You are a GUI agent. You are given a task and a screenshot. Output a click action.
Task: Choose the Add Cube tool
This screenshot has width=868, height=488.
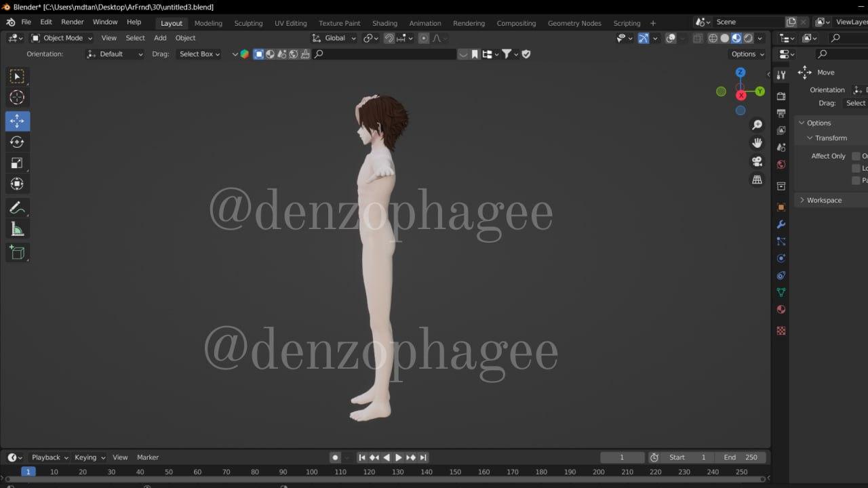[x=18, y=253]
